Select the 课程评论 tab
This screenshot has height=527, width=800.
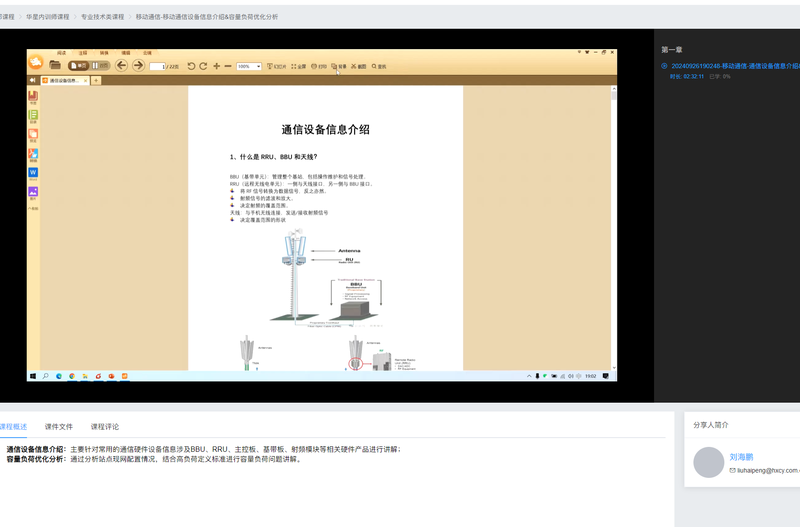[x=105, y=426]
